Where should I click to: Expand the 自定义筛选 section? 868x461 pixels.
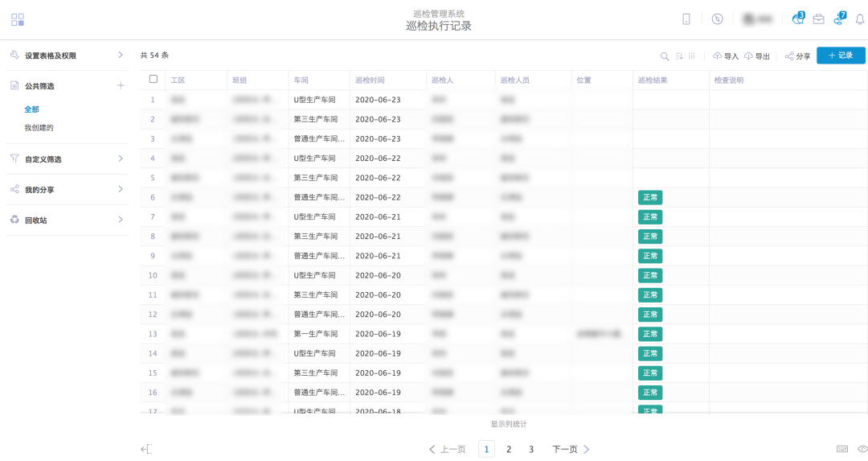click(120, 158)
